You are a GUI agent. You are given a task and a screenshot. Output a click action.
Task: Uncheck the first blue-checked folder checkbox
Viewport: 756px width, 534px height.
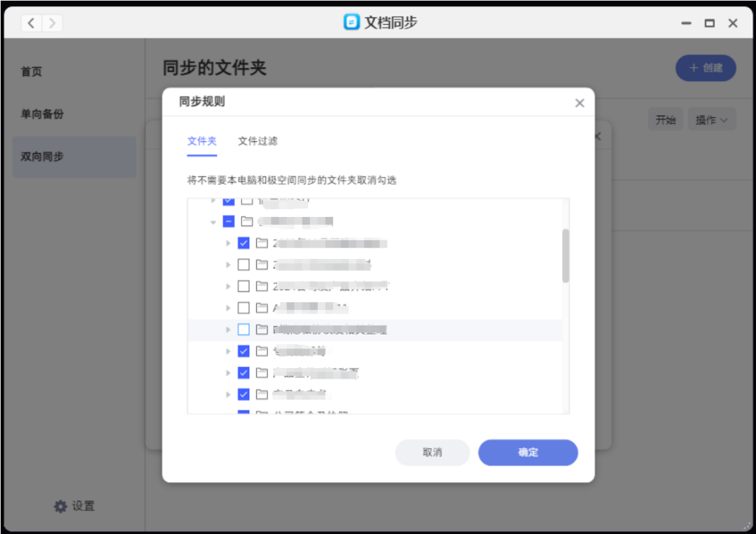pos(244,243)
